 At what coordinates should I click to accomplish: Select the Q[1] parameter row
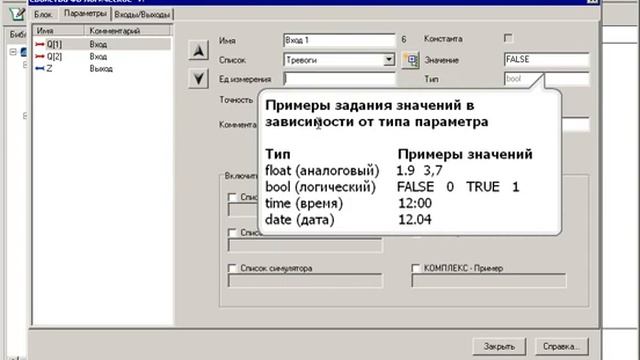tap(102, 44)
